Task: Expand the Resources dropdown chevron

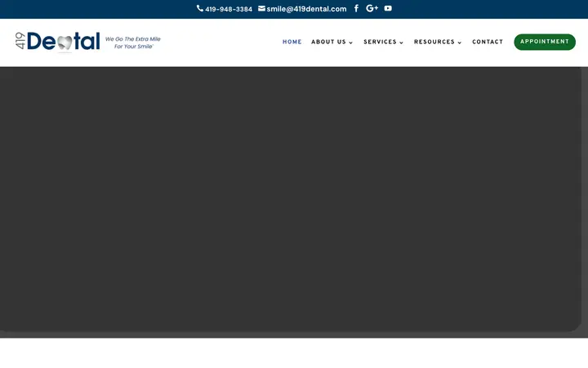Action: coord(459,43)
